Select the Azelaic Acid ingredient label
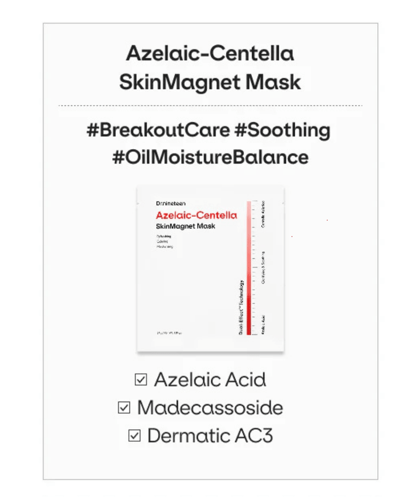Image resolution: width=420 pixels, height=504 pixels. pyautogui.click(x=210, y=380)
